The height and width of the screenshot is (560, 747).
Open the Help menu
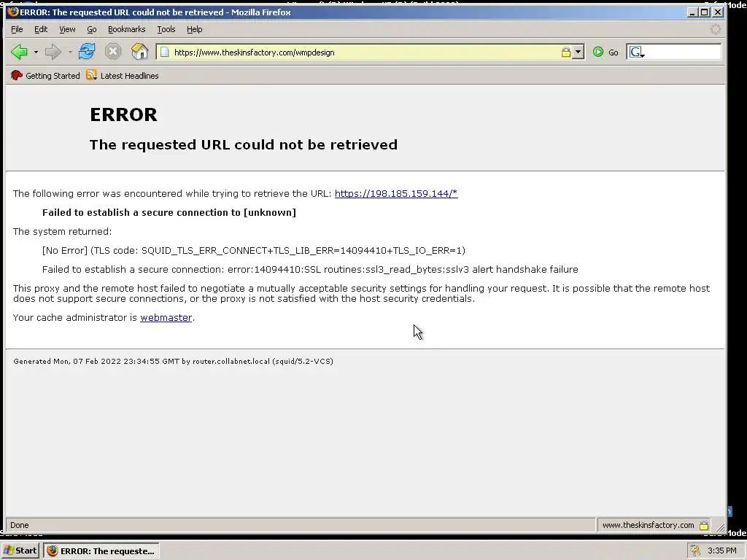tap(194, 29)
